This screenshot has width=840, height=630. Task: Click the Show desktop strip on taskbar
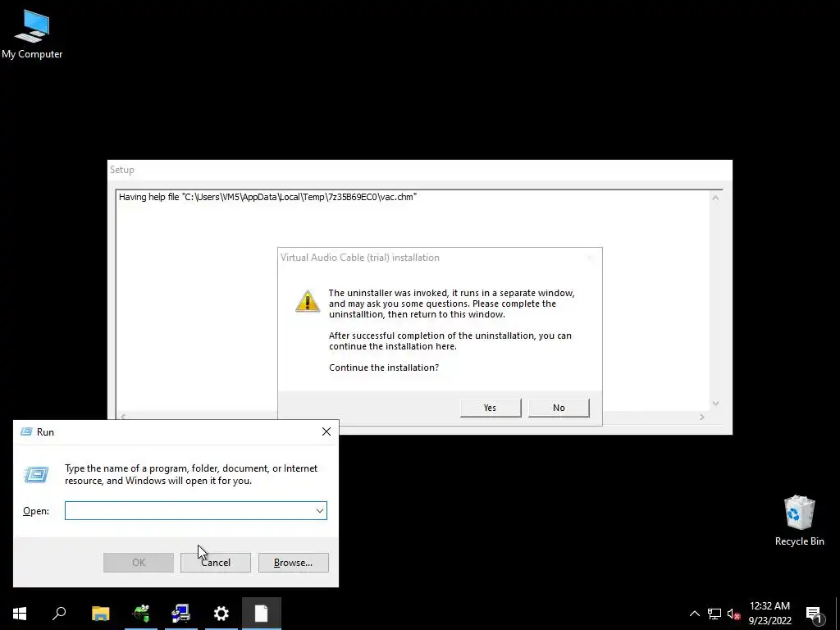coord(838,614)
